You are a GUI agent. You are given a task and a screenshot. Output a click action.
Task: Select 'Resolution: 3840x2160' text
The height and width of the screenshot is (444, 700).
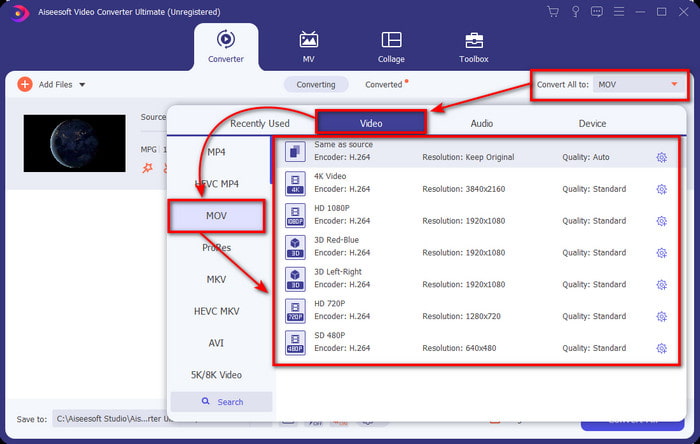[464, 189]
